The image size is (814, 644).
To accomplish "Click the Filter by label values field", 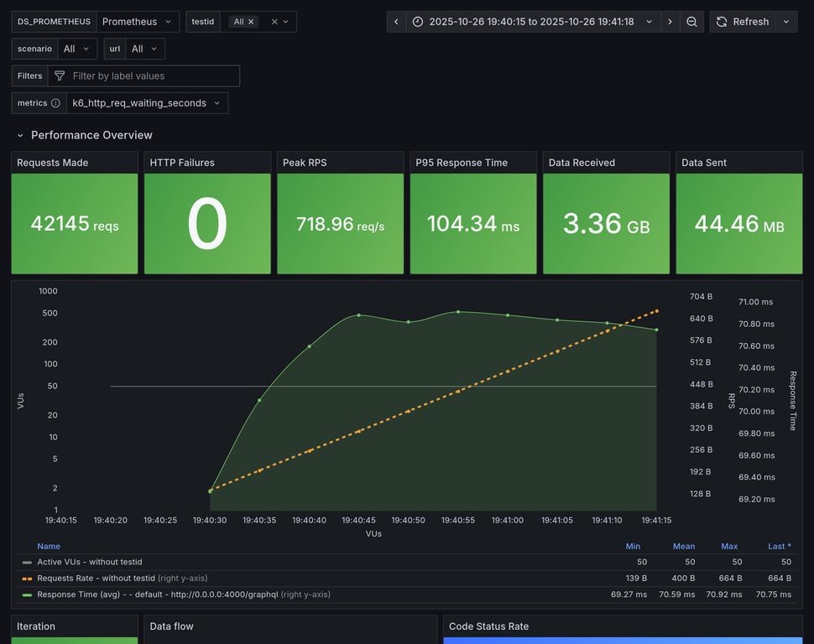I will (x=151, y=75).
